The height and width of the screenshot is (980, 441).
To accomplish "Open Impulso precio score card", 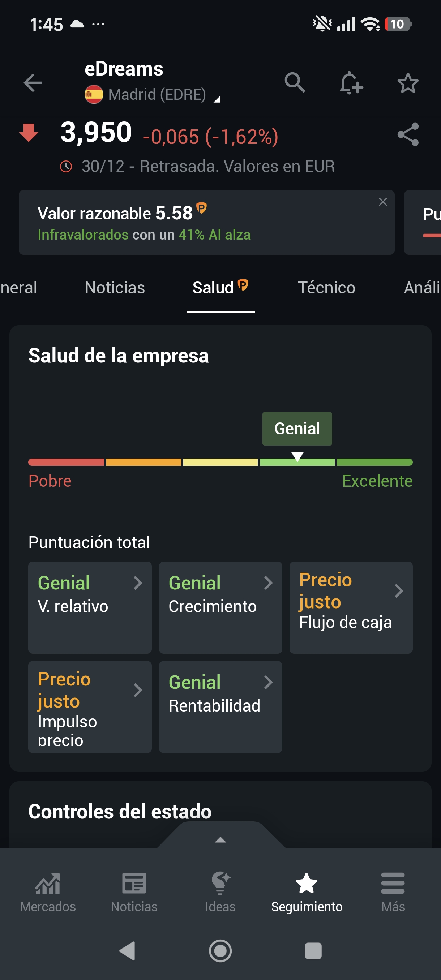I will (90, 706).
